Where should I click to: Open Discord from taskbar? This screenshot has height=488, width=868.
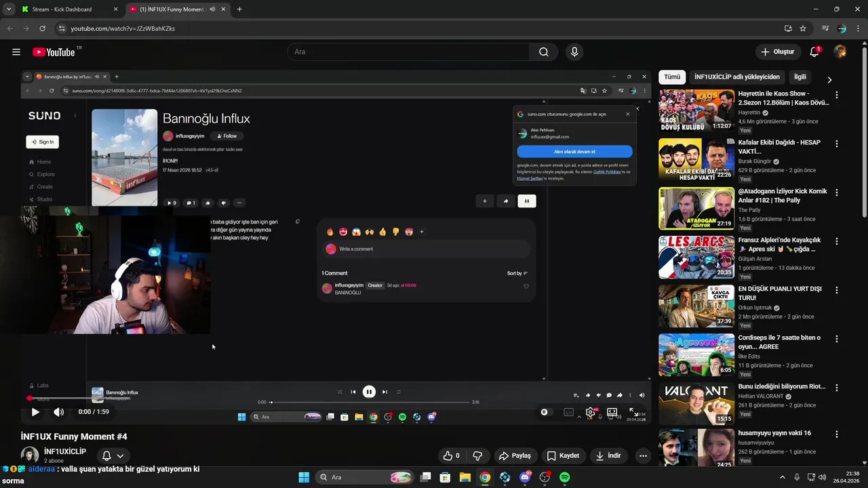(x=525, y=477)
